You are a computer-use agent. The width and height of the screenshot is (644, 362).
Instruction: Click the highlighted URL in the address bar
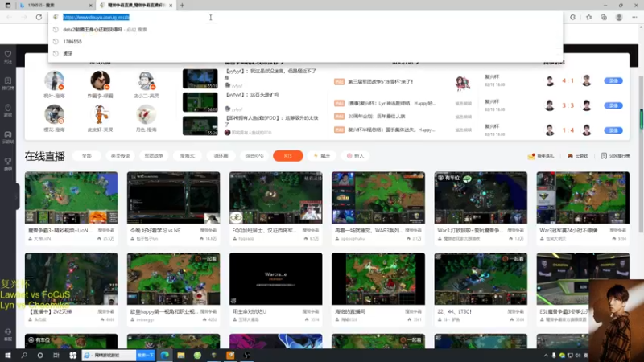point(96,17)
